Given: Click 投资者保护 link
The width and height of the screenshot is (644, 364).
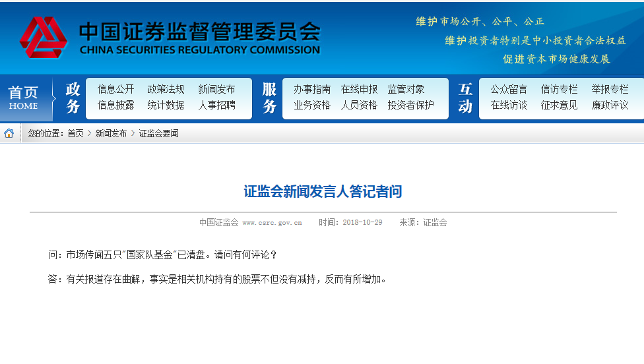Looking at the screenshot, I should 410,105.
